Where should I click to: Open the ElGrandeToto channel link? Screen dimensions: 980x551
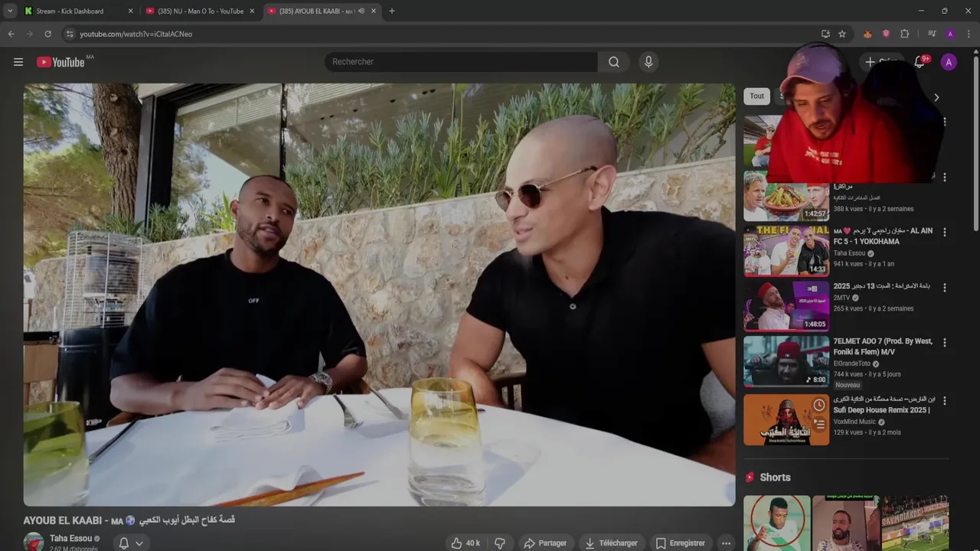tap(851, 364)
